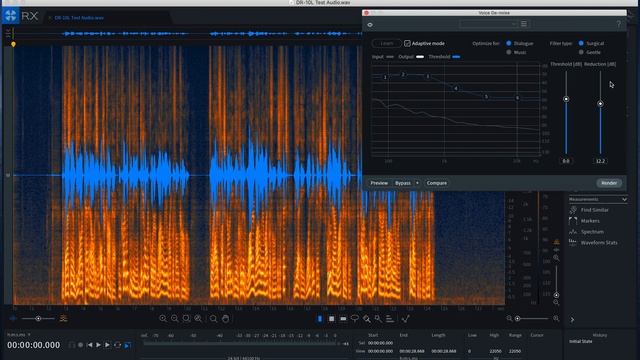Click threshold curve node 4
The width and height of the screenshot is (640, 360).
(456, 88)
